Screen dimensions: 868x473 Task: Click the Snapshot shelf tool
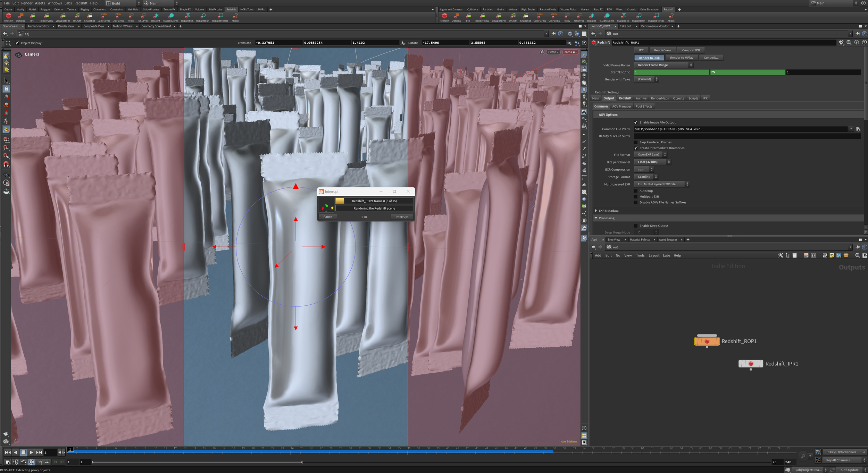90,16
